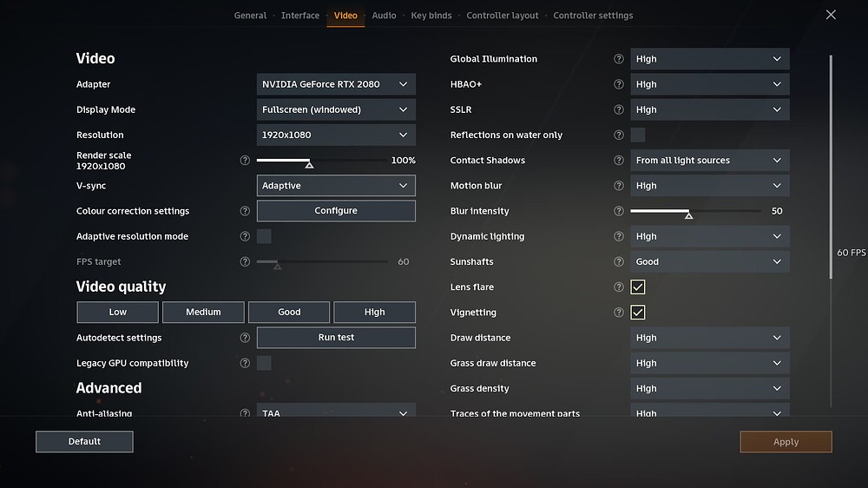Click the Default button
The width and height of the screenshot is (868, 488).
click(84, 441)
